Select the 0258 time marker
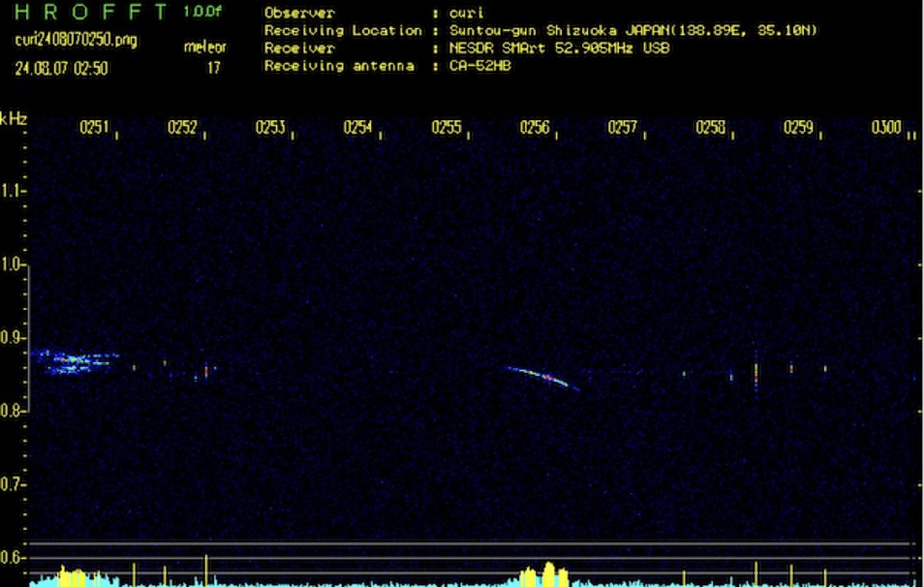 [x=710, y=128]
